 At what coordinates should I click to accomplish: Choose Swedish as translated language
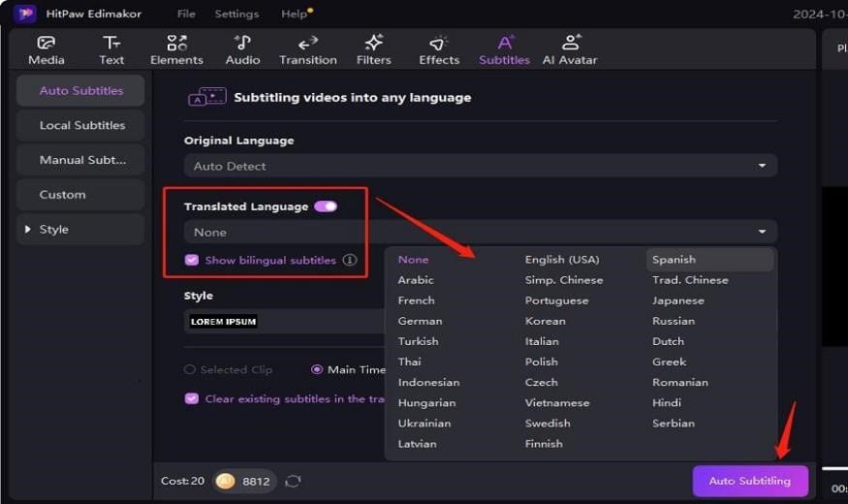[x=548, y=424]
